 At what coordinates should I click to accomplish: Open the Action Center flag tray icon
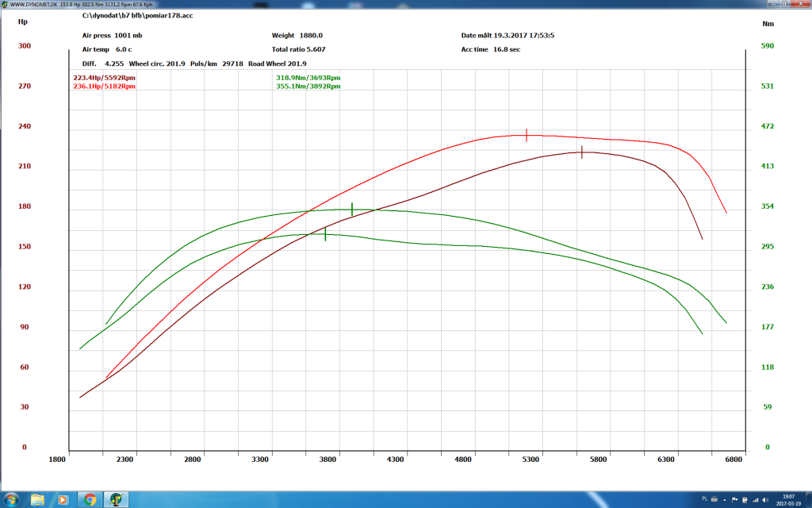point(735,500)
